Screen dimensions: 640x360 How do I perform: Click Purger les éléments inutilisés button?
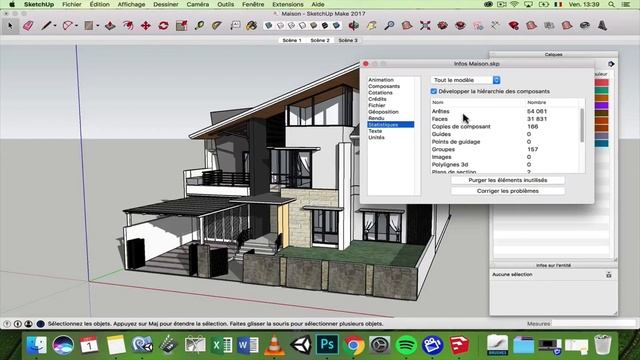click(x=508, y=180)
